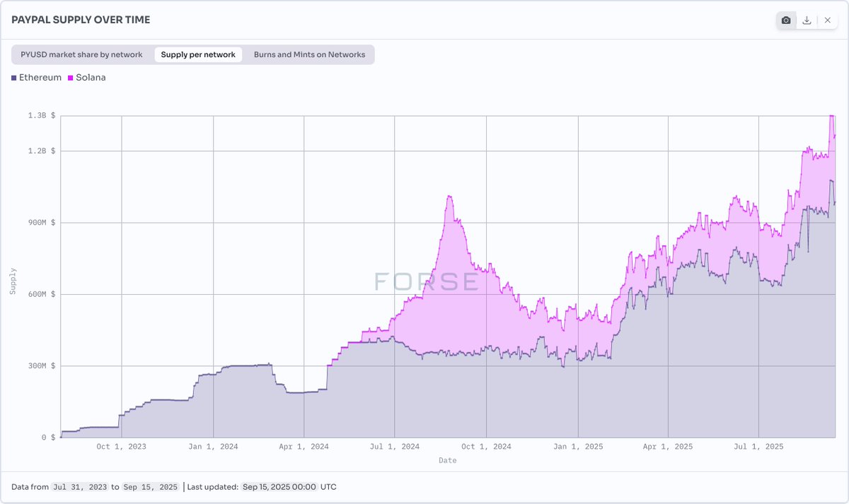Viewport: 849px width, 504px height.
Task: Toggle the Solana legend series
Action: coord(87,78)
